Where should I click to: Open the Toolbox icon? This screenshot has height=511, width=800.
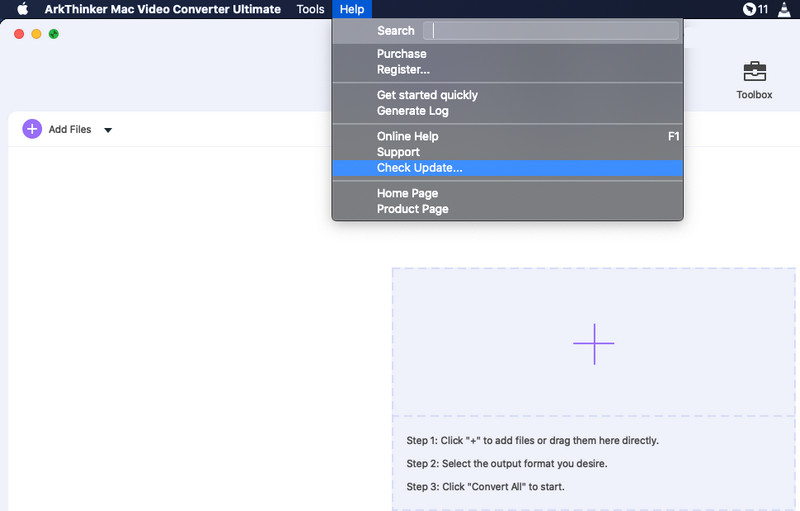coord(754,72)
